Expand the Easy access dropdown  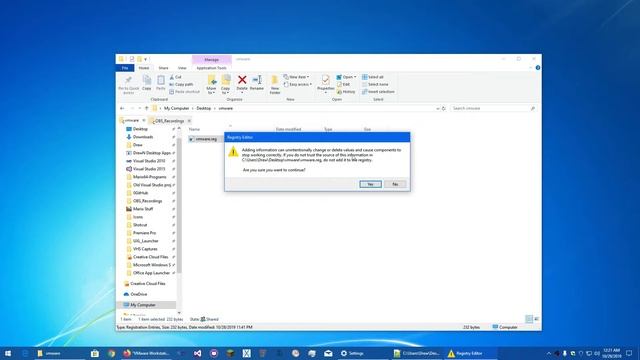coord(298,84)
